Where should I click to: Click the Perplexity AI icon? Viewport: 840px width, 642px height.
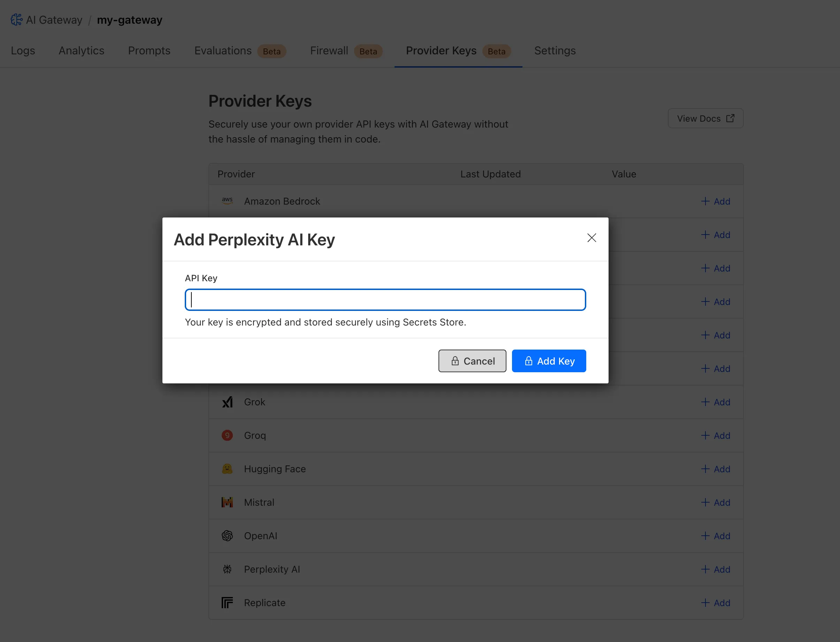[228, 569]
